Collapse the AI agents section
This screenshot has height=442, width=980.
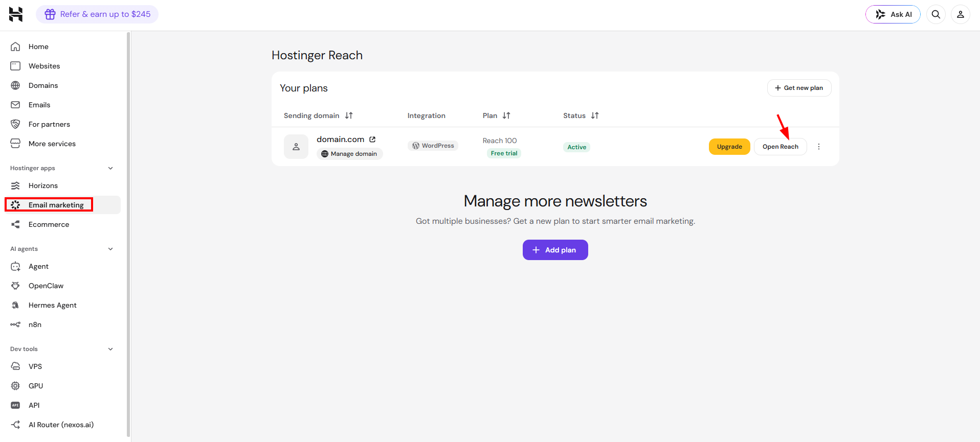[x=110, y=249]
